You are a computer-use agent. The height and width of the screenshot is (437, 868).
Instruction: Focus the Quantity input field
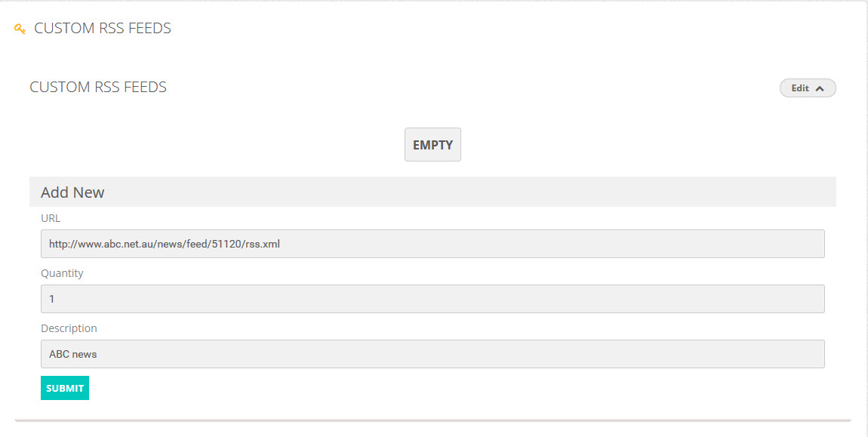coord(432,299)
